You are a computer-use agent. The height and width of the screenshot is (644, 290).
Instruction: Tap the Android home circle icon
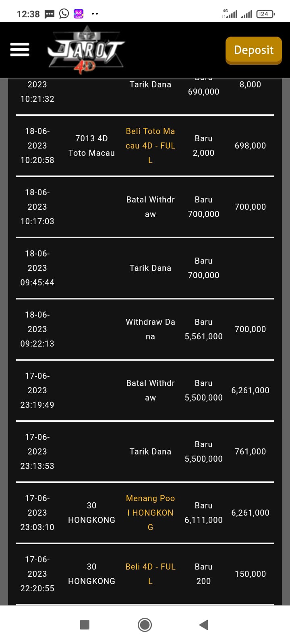pyautogui.click(x=145, y=625)
